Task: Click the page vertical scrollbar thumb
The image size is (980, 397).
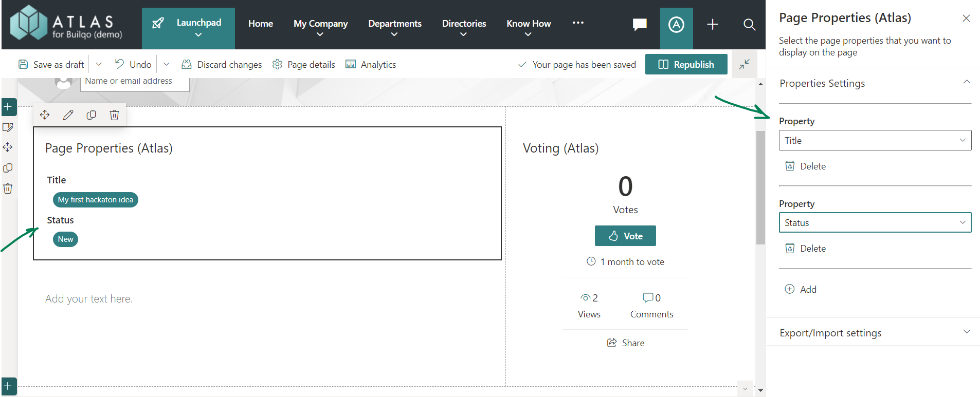Action: tap(760, 187)
